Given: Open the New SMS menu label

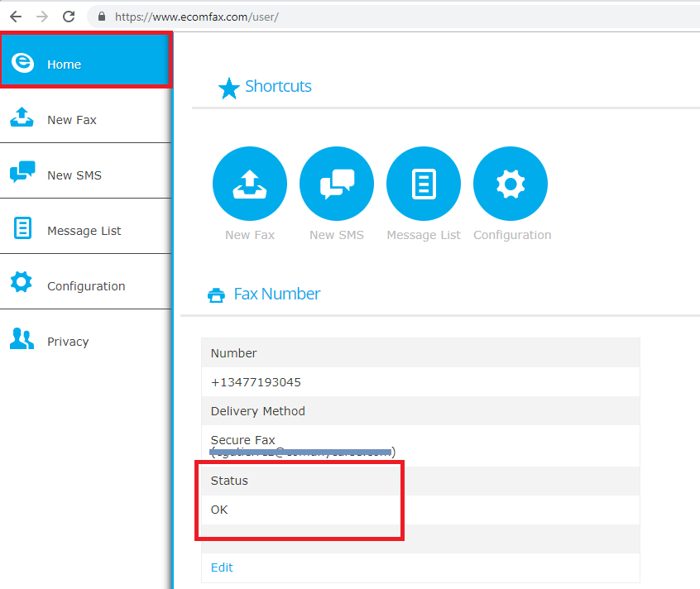Looking at the screenshot, I should [74, 175].
